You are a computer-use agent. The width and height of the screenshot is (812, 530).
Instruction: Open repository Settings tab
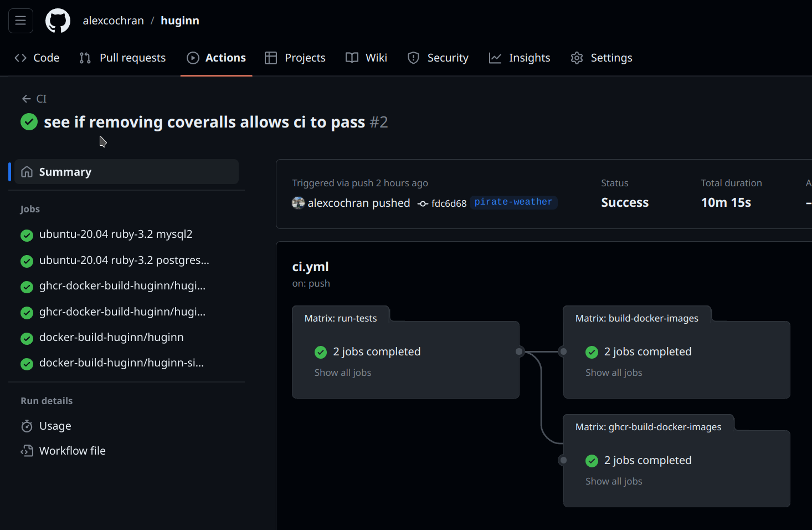[x=602, y=58]
